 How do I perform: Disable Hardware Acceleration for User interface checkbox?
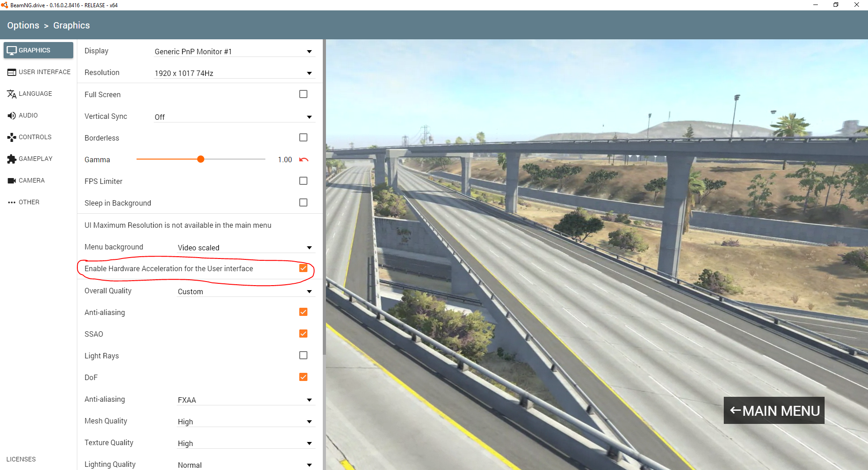click(303, 268)
